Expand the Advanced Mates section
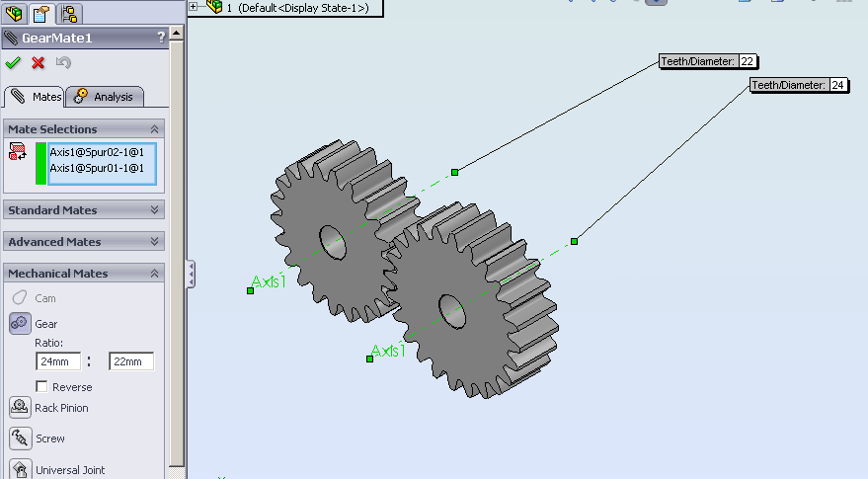The height and width of the screenshot is (479, 868). (x=154, y=242)
